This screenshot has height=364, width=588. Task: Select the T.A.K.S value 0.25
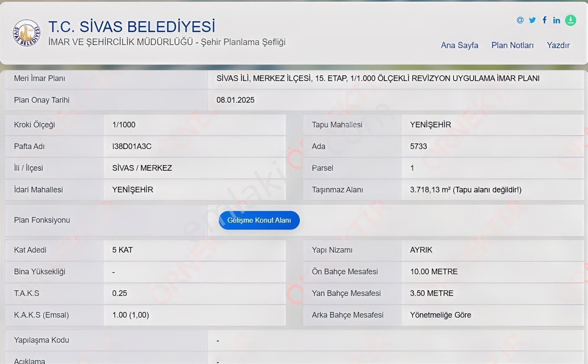click(x=120, y=293)
